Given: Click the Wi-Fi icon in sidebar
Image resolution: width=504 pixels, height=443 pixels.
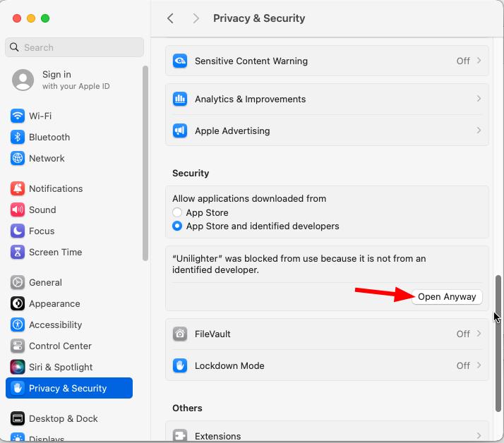Looking at the screenshot, I should [x=18, y=116].
